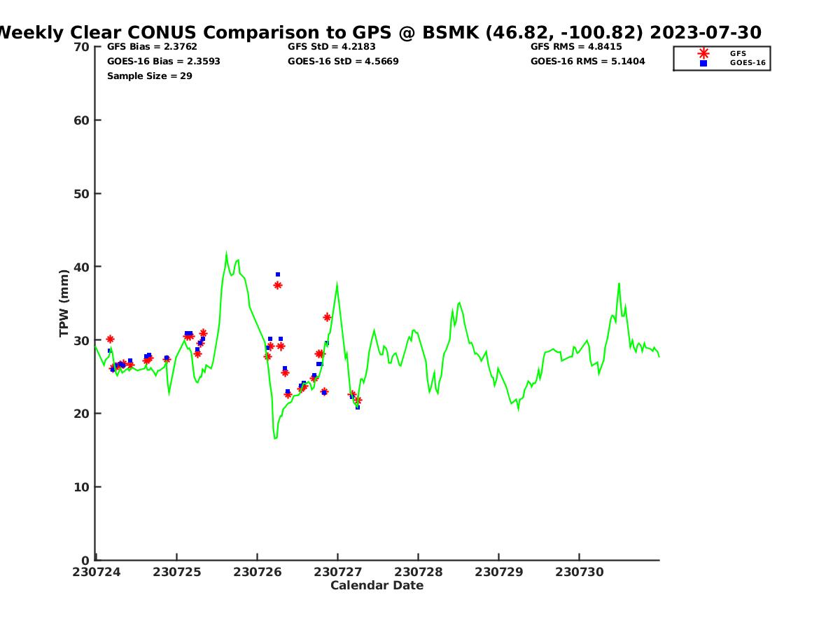Click the 230727 x-axis tick label
The image size is (840, 630).
point(337,572)
